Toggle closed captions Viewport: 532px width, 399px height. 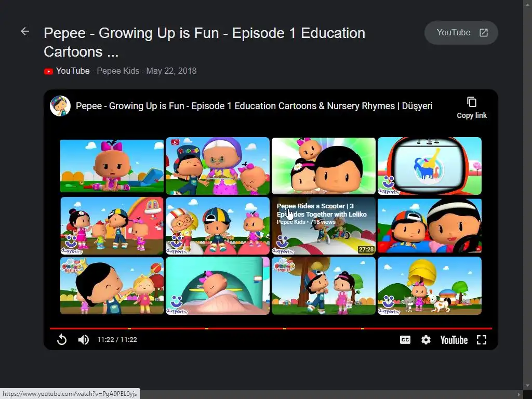pos(405,340)
